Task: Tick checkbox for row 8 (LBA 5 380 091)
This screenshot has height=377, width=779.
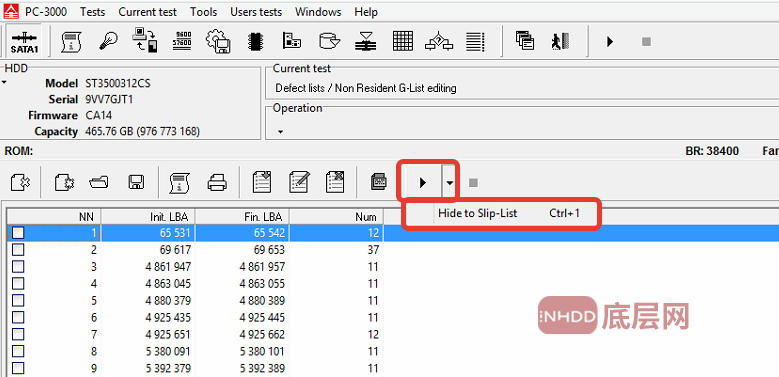Action: tap(18, 351)
